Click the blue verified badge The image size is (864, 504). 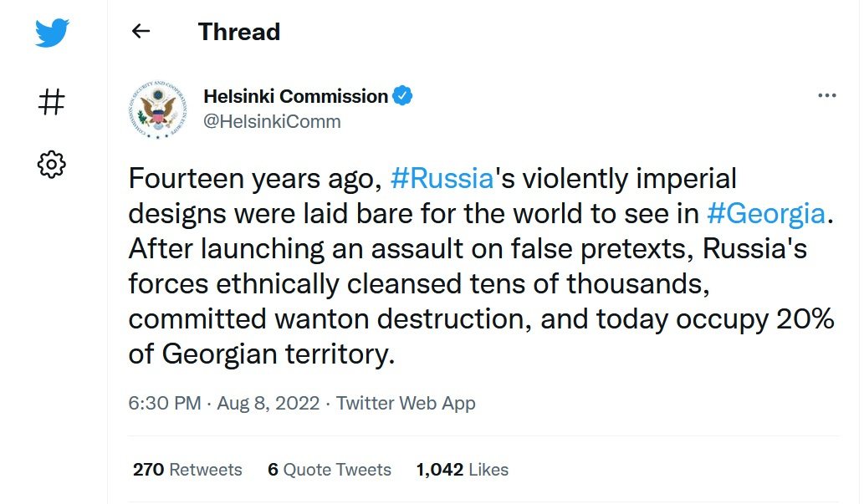(402, 96)
